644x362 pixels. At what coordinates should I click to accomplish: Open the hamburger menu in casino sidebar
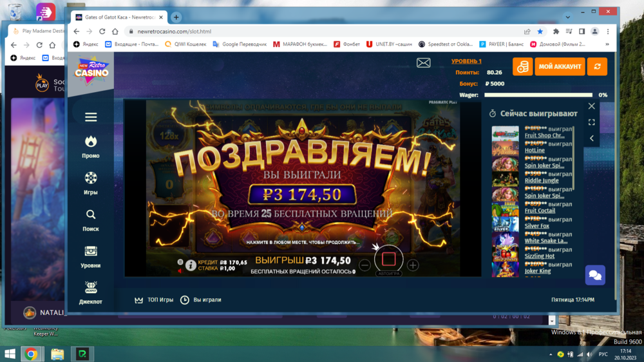click(91, 117)
